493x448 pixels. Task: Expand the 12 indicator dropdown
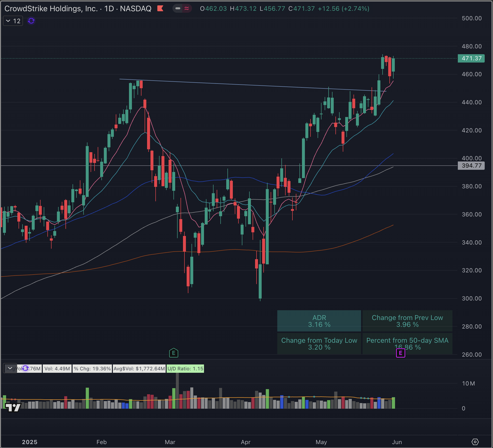13,21
